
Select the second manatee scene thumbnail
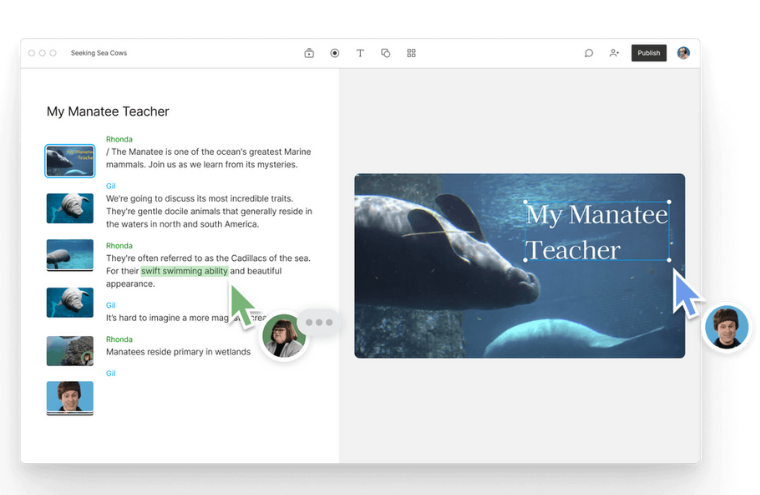click(70, 207)
